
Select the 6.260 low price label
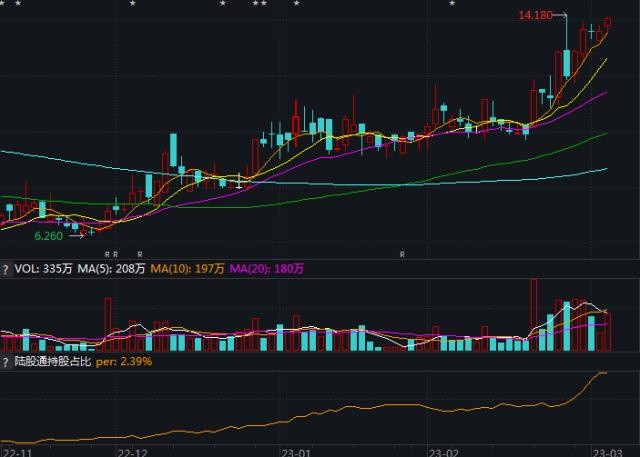[x=49, y=236]
